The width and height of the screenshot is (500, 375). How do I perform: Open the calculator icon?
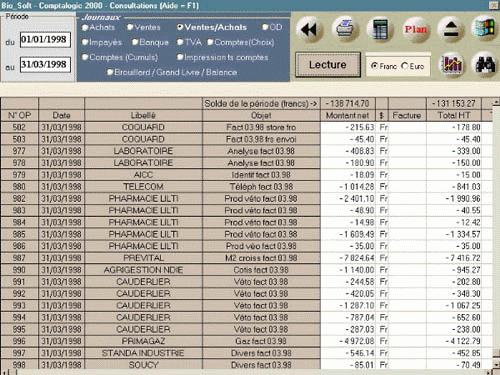380,29
